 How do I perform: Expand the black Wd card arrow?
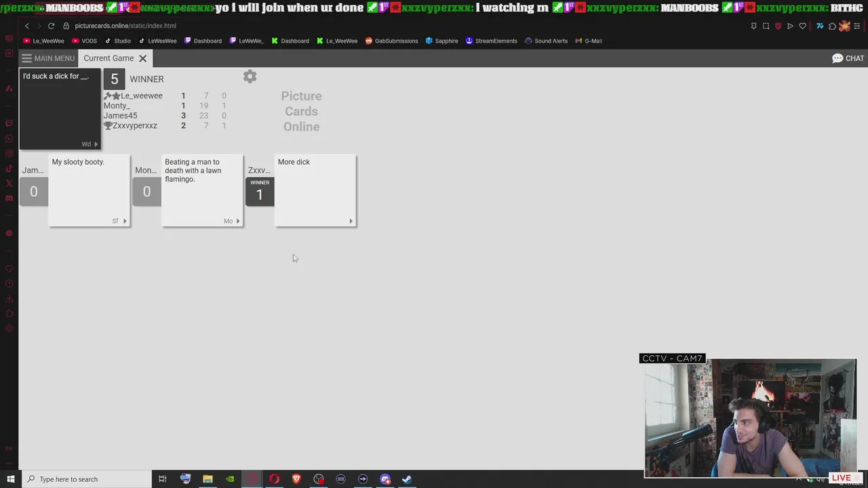96,144
